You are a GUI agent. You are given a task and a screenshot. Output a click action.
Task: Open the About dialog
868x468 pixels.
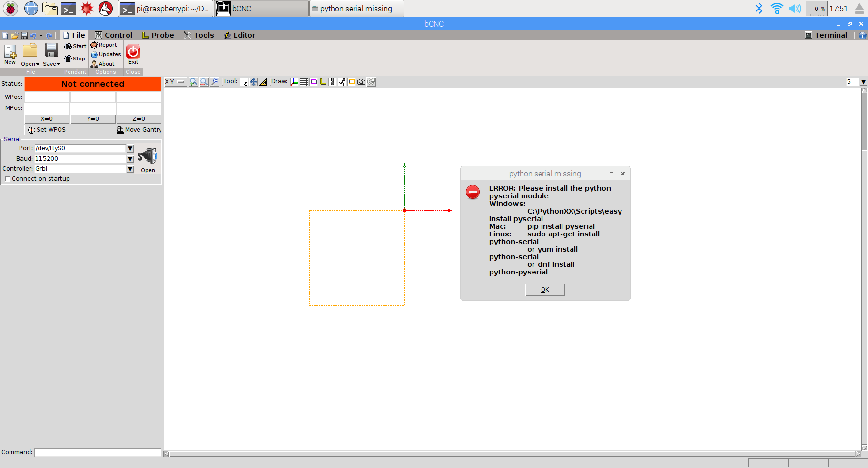(103, 64)
